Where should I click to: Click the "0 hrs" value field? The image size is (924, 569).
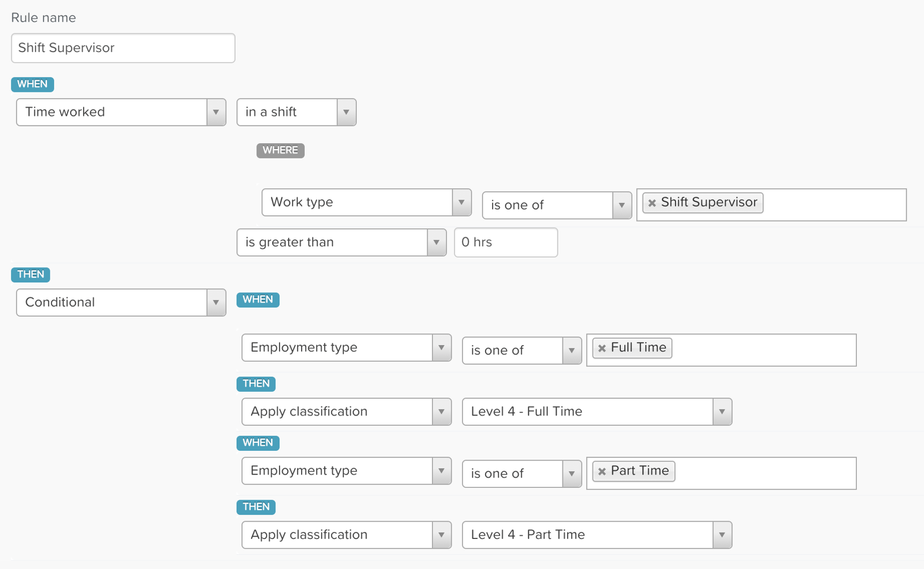(505, 242)
